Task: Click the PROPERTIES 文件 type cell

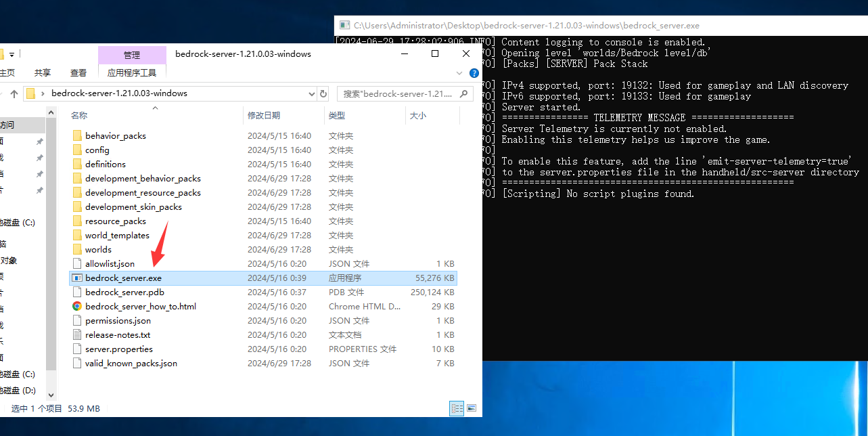Action: click(x=363, y=349)
